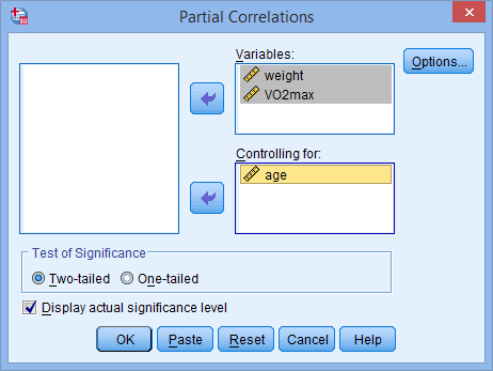The image size is (493, 371).
Task: Open the Options dialog
Action: [x=438, y=61]
